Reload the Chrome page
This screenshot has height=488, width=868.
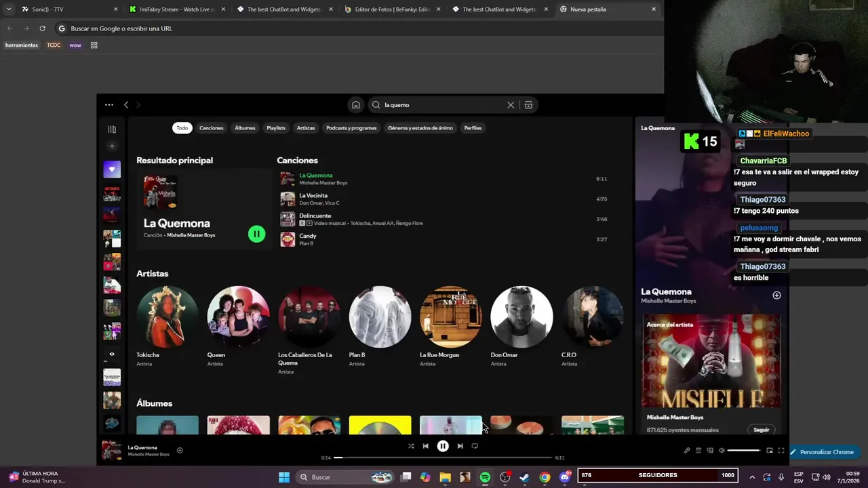[x=42, y=28]
